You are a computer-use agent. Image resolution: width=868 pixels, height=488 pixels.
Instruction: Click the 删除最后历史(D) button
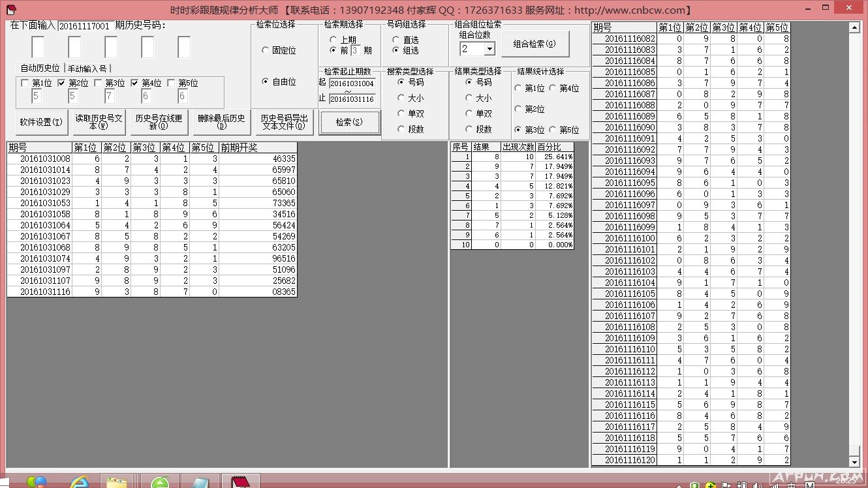click(x=221, y=122)
